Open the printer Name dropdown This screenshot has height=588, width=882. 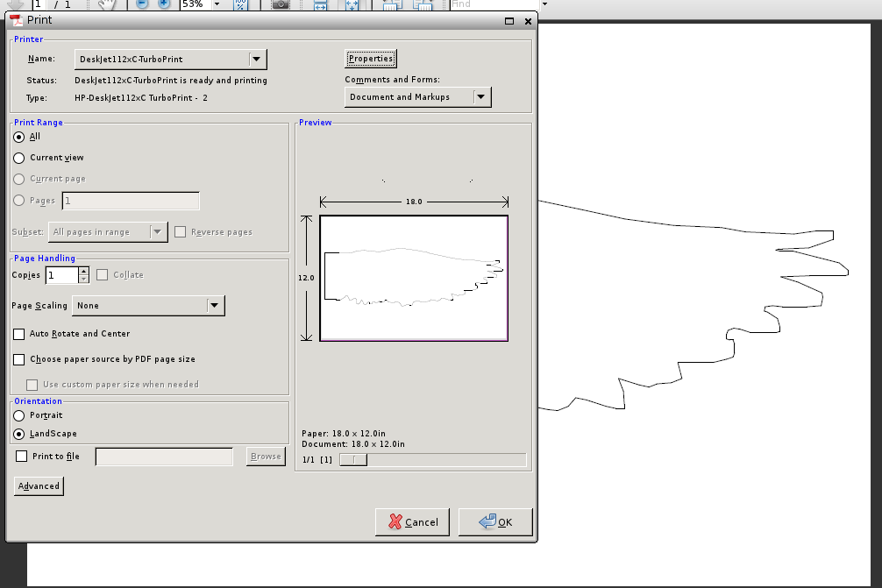point(256,59)
